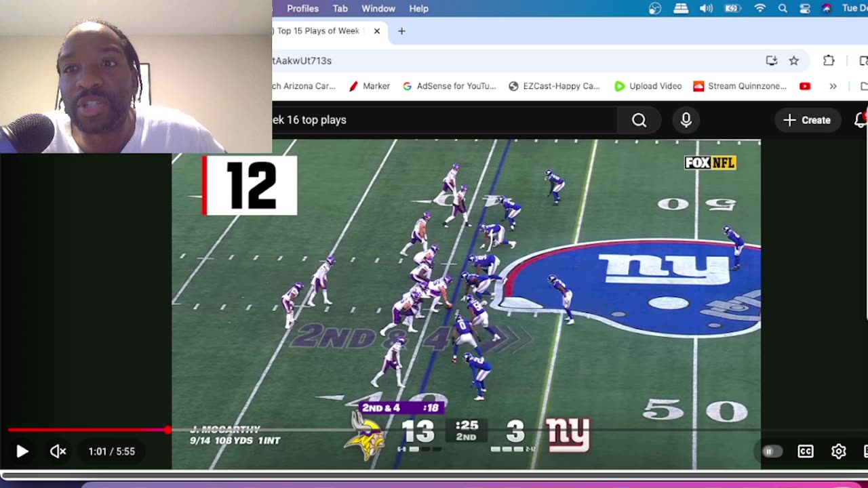Open the YouTube Create menu
868x488 pixels.
coord(807,120)
